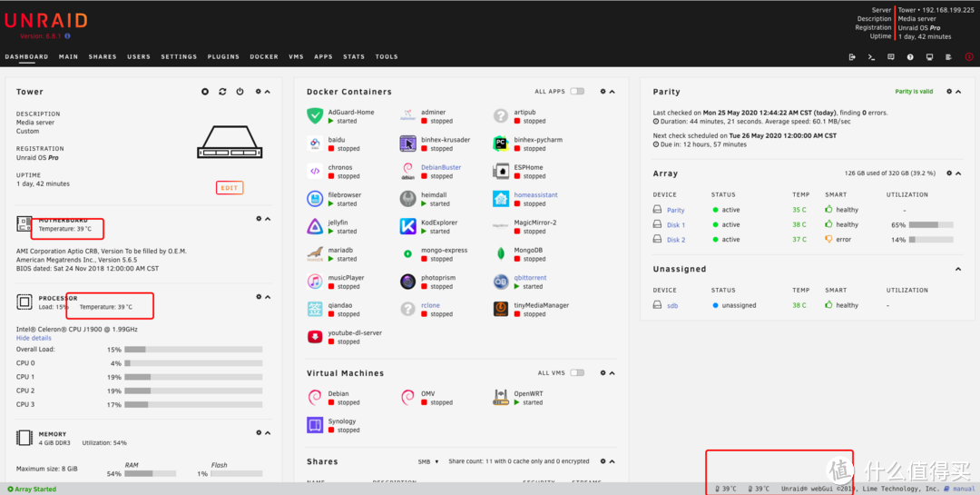Collapse the Unassigned devices section

[959, 270]
